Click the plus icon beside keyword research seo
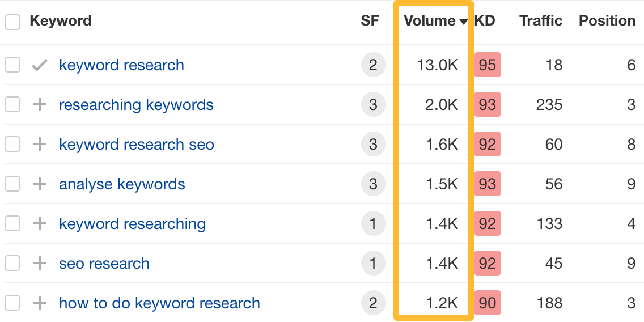 (39, 145)
